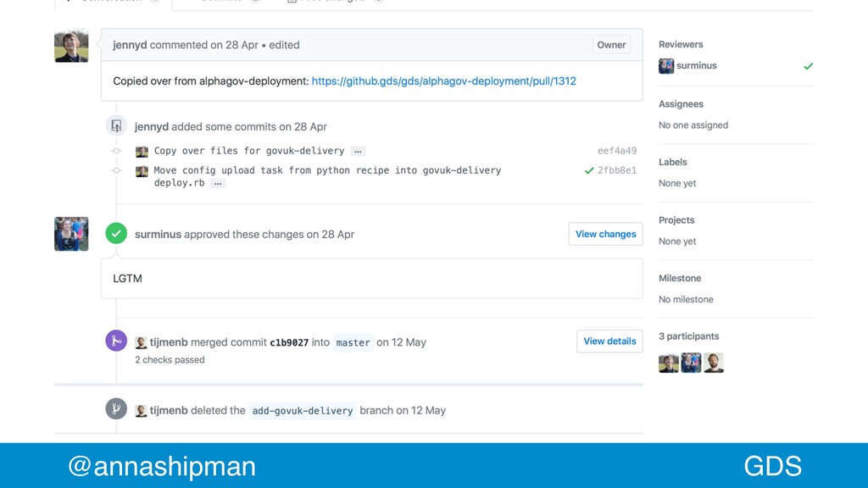Click tijmenb small avatar in merge line
The width and height of the screenshot is (868, 488).
coord(142,342)
